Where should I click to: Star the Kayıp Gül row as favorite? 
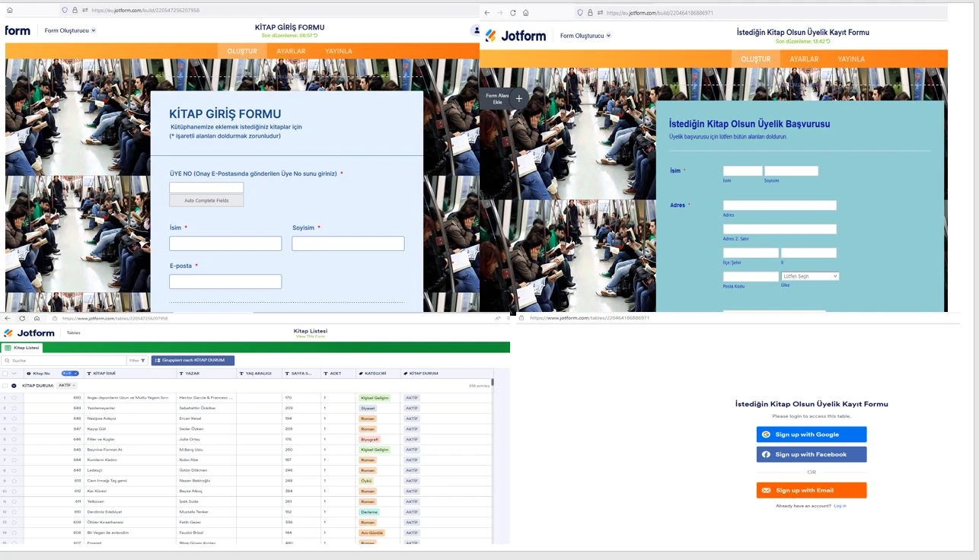pos(15,428)
